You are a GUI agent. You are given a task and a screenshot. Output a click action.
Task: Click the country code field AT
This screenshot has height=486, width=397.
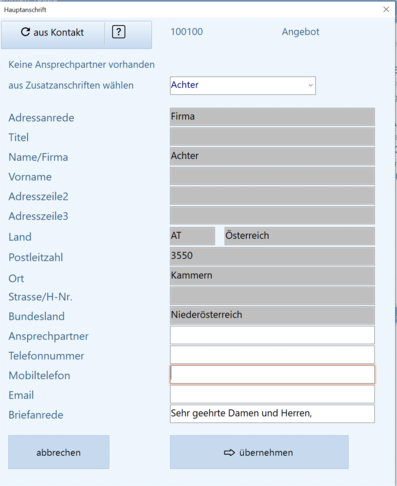(192, 236)
